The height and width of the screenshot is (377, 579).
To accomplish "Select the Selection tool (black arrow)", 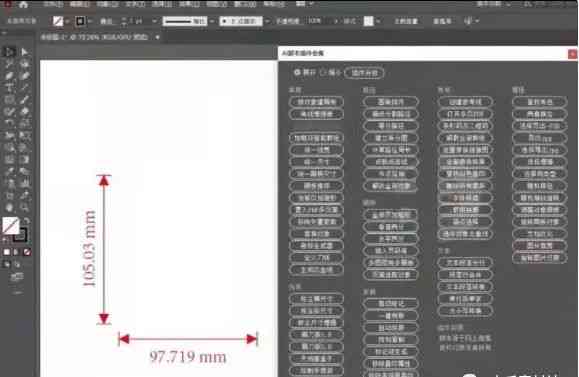I will coord(9,52).
